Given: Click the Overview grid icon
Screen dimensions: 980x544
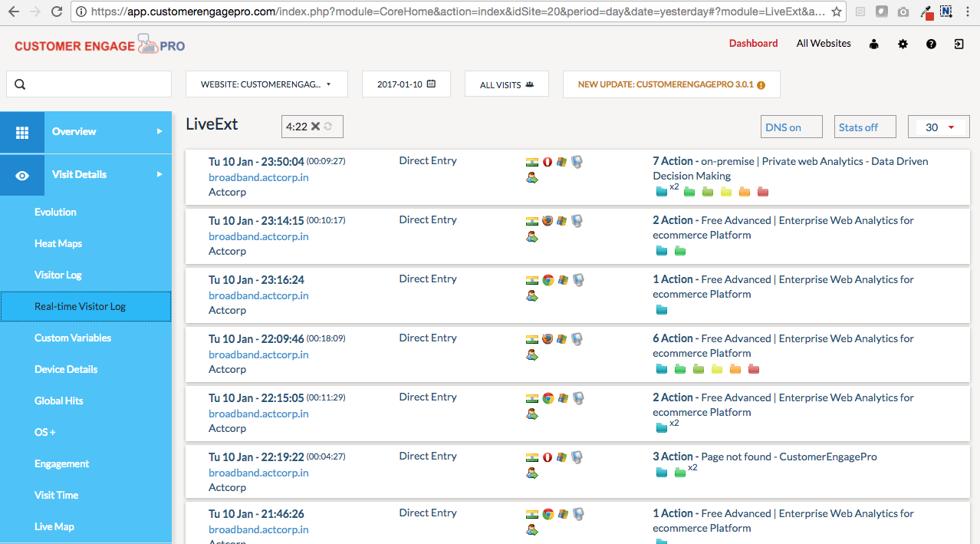Looking at the screenshot, I should (x=22, y=133).
